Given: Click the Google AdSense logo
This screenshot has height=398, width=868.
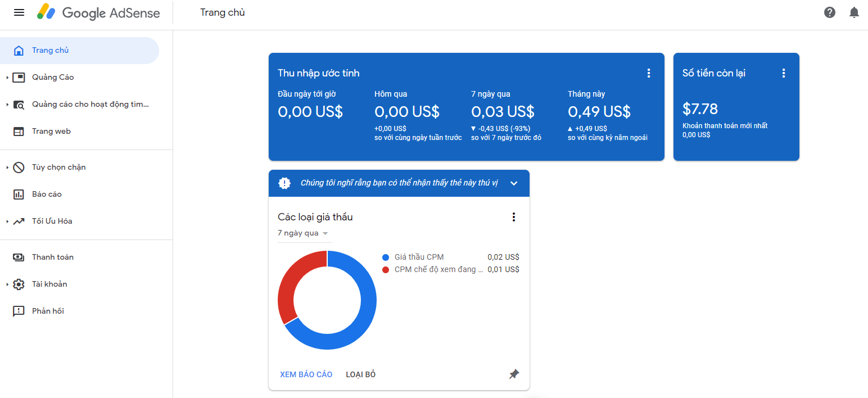Looking at the screenshot, I should tap(98, 12).
